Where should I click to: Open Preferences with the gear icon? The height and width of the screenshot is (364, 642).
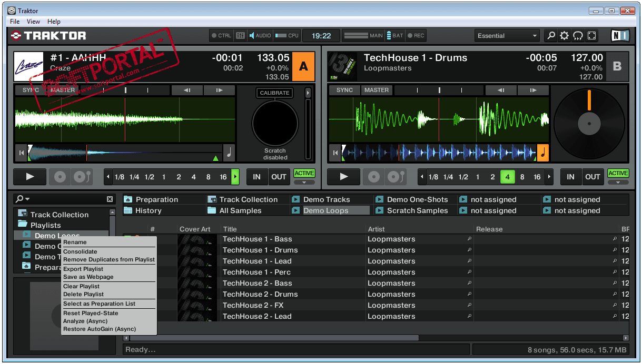(x=565, y=36)
